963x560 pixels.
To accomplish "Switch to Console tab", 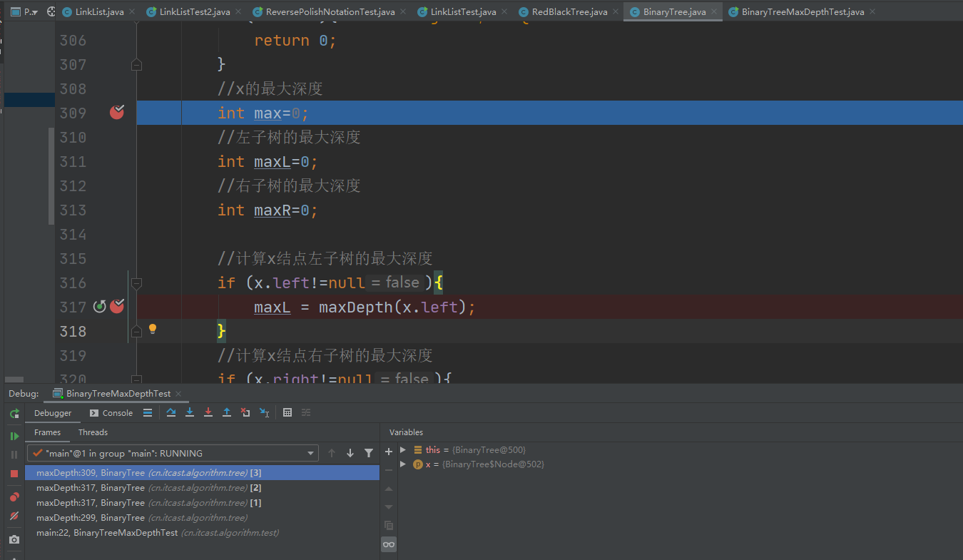I will 111,413.
